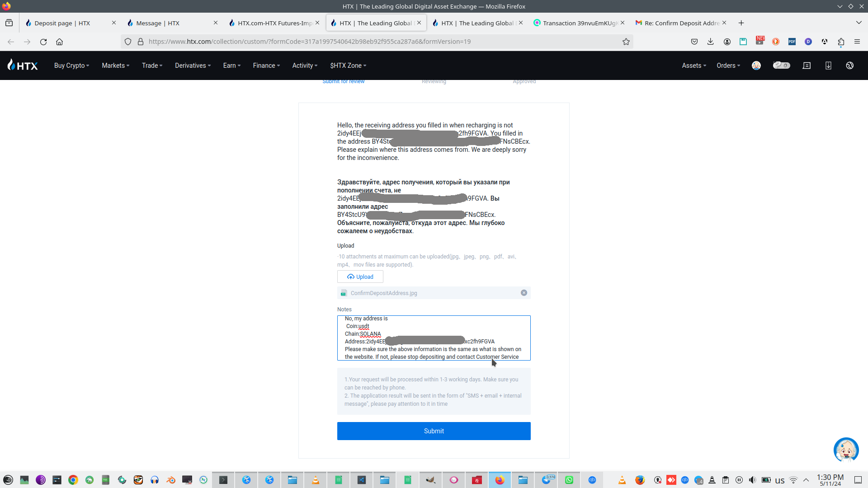This screenshot has height=488, width=868.
Task: Remove ConfirmDepositAddress.jpg attachment
Action: pos(524,293)
